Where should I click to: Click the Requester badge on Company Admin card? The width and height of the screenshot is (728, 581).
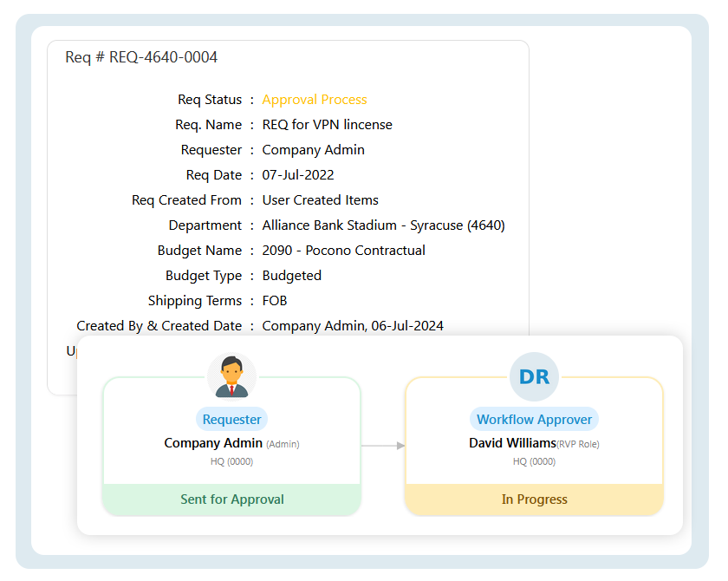coord(231,419)
